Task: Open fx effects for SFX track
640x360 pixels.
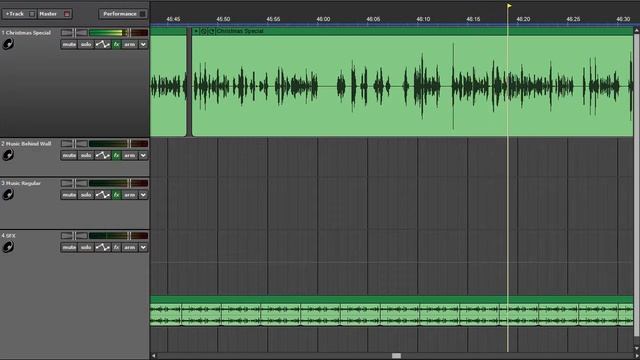Action: pyautogui.click(x=116, y=247)
